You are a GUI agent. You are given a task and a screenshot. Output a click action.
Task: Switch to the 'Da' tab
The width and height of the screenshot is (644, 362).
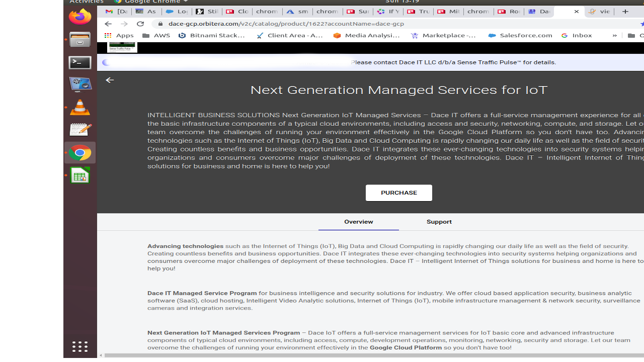coord(538,12)
